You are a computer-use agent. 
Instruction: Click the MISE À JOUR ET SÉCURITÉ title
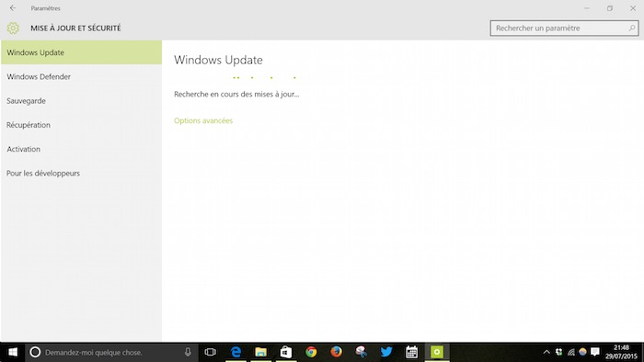[x=75, y=28]
